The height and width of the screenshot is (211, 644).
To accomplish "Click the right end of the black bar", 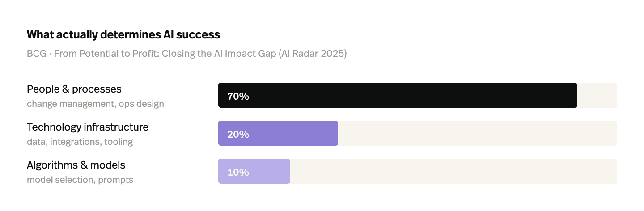I will [575, 95].
